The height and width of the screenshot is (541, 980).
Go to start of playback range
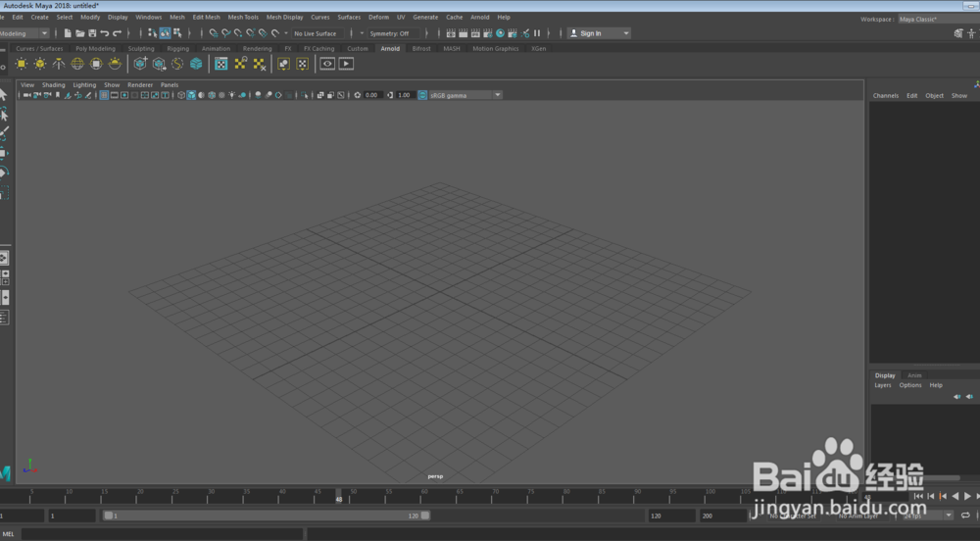point(918,496)
